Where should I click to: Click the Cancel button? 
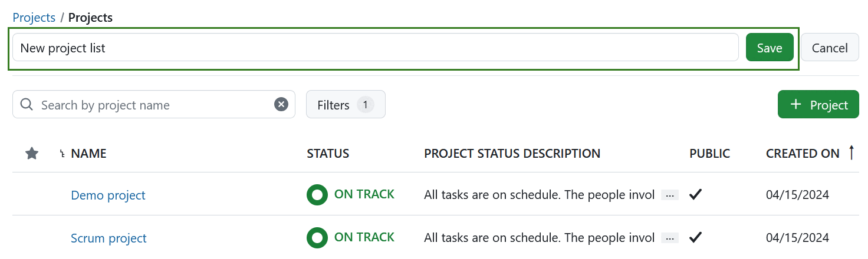coord(829,48)
